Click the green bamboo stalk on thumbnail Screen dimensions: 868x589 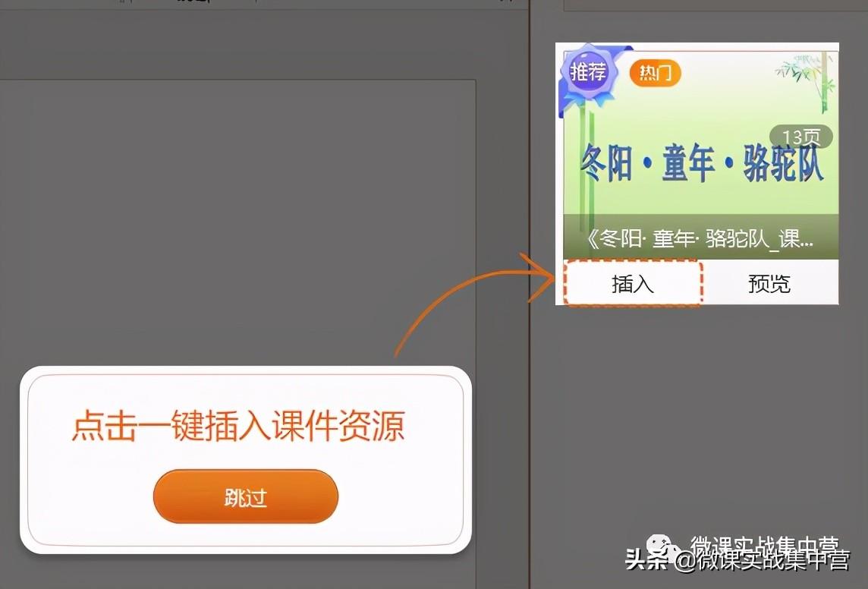(586, 166)
